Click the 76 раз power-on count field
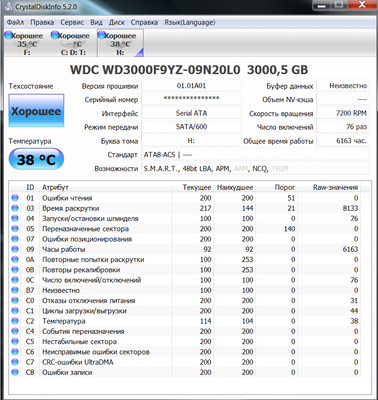Screen dimensions: 378x400 tap(343, 127)
